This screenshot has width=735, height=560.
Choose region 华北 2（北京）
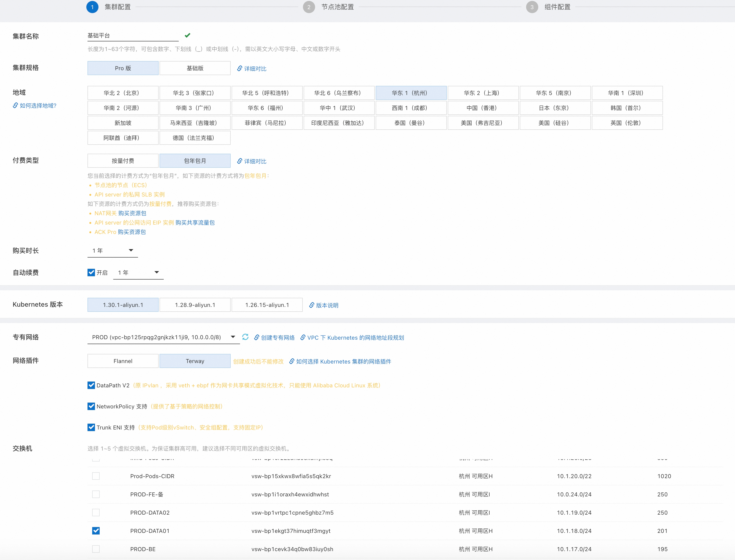coord(123,93)
